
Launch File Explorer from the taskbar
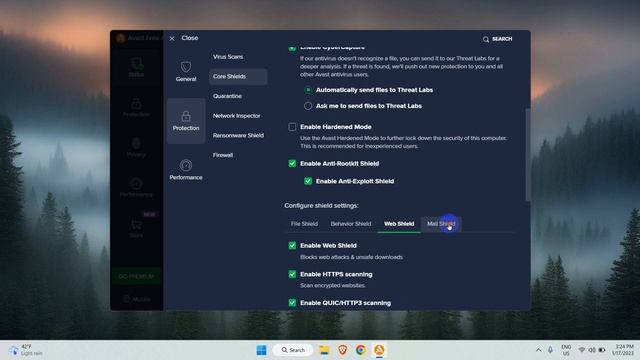pos(324,350)
